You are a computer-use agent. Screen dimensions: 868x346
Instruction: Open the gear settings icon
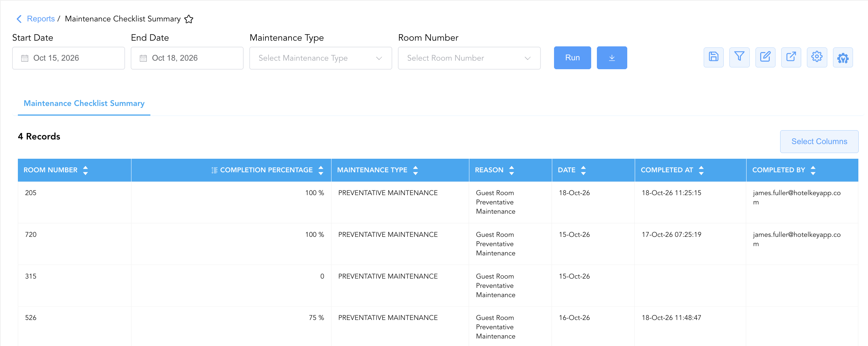point(817,57)
